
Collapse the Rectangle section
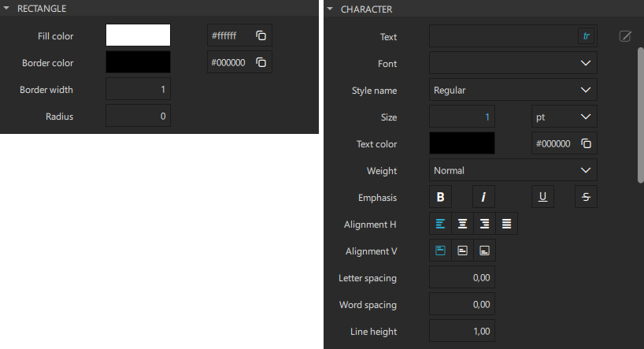pos(6,8)
